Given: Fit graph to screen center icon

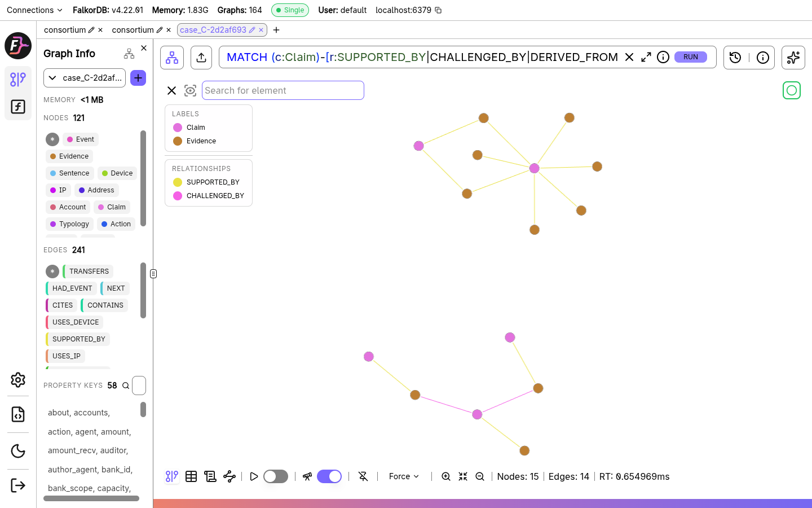Looking at the screenshot, I should [x=463, y=476].
